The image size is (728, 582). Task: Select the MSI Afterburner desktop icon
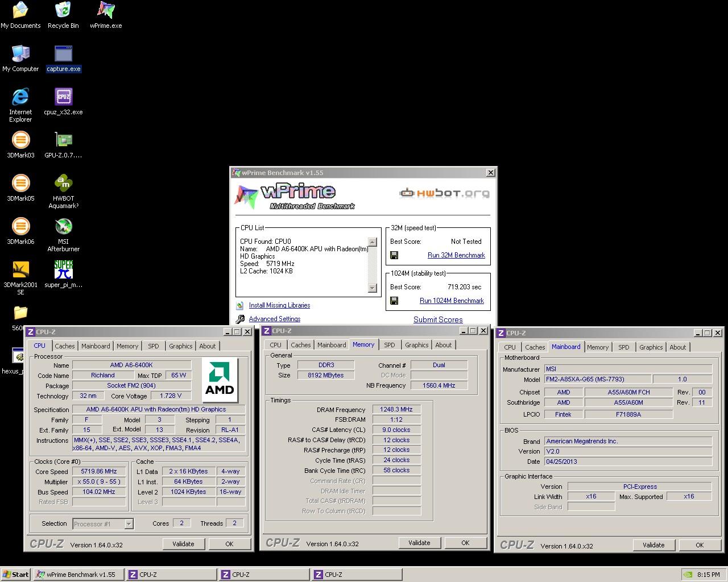(63, 235)
